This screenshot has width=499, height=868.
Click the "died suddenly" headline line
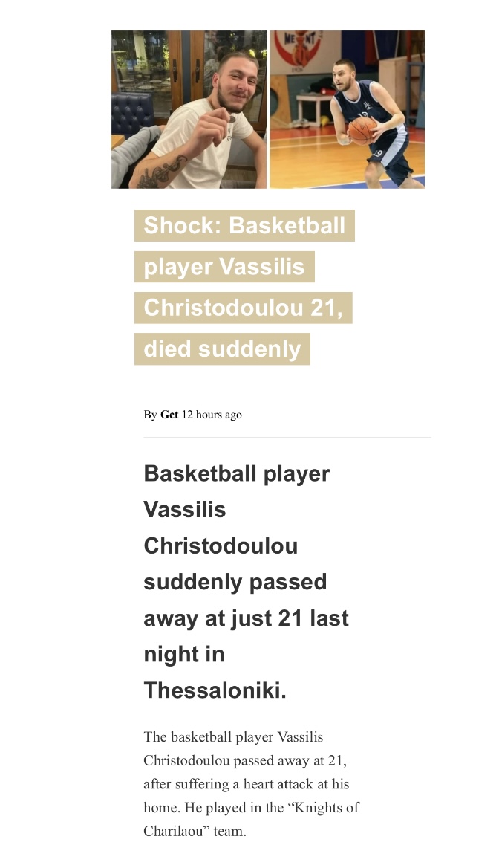222,349
